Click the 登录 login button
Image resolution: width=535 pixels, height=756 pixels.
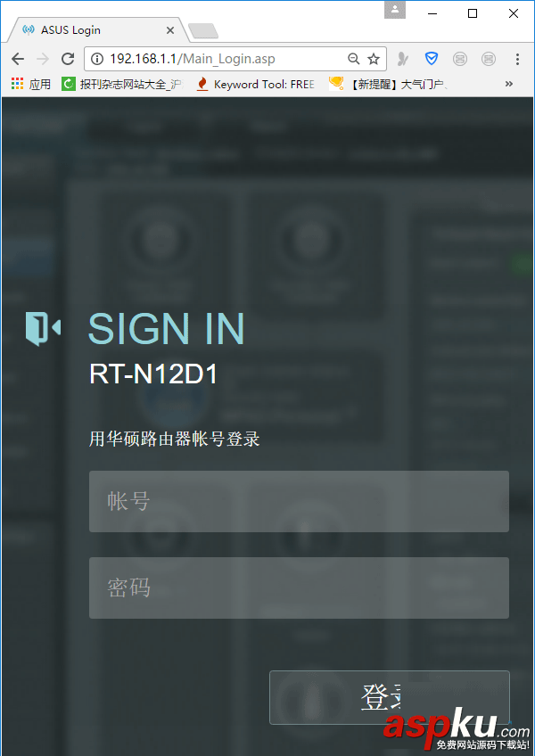point(390,697)
